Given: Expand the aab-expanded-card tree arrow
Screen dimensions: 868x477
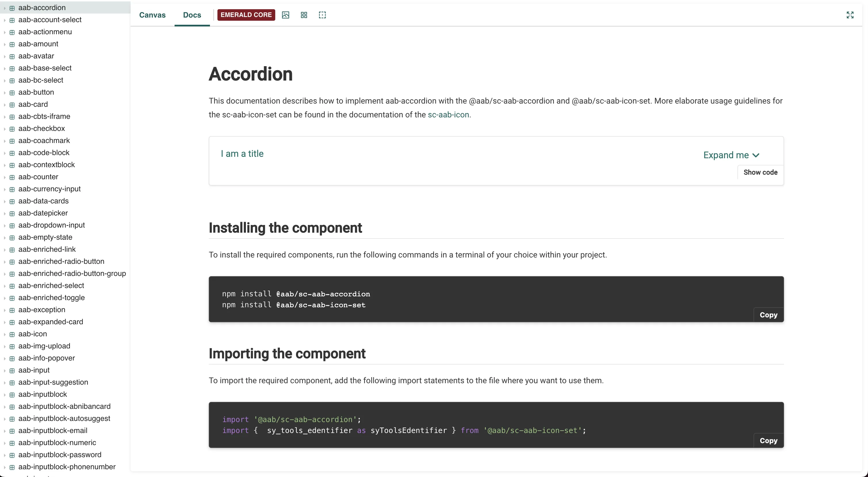Looking at the screenshot, I should (x=5, y=322).
